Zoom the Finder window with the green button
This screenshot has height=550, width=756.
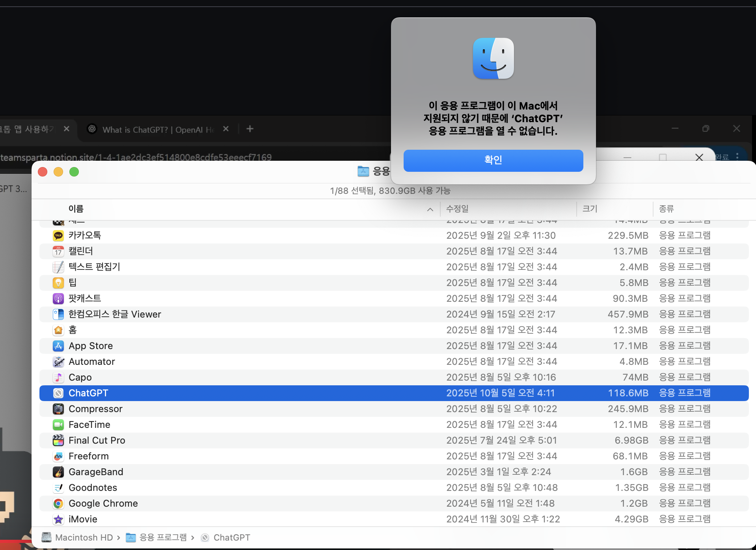pyautogui.click(x=74, y=172)
